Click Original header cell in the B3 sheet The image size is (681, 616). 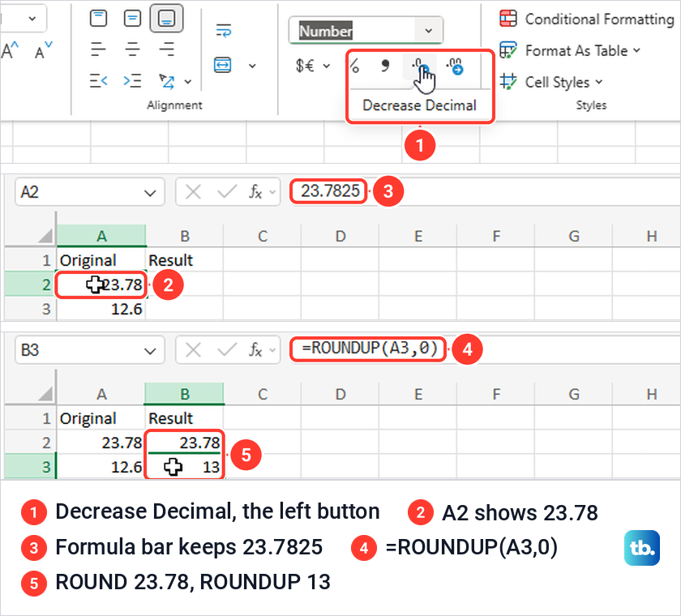(101, 418)
